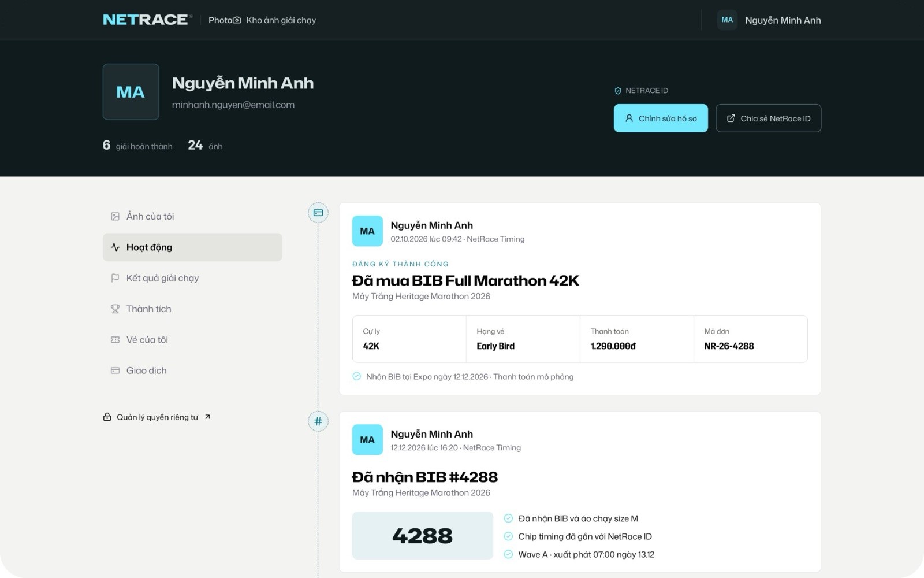Click 02.10.2026 lúc 09:42 timestamp
The width and height of the screenshot is (924, 578).
click(x=426, y=239)
